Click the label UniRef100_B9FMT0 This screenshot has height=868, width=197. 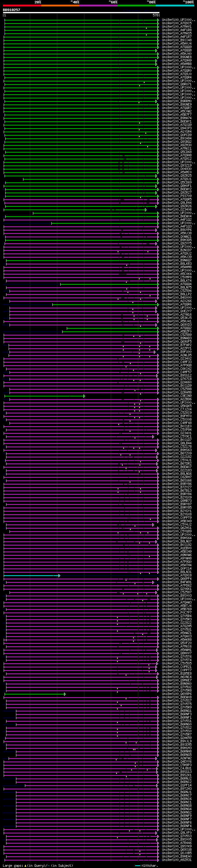(177, 416)
